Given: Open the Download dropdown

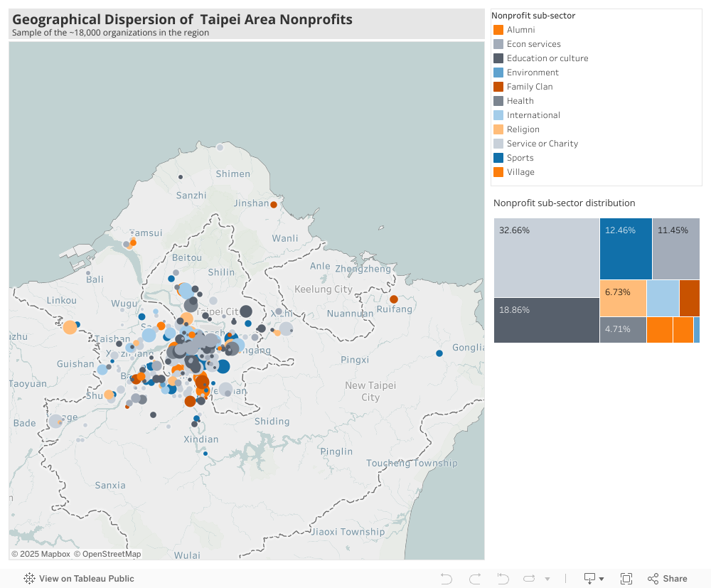Looking at the screenshot, I should pyautogui.click(x=594, y=579).
